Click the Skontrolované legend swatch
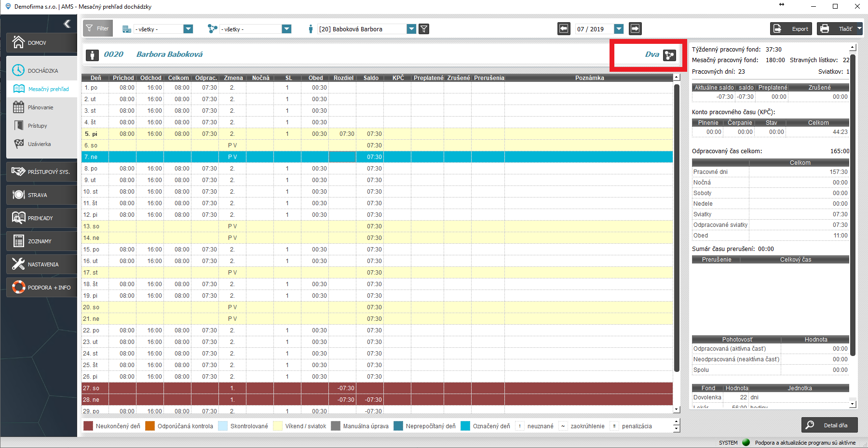 coord(223,426)
